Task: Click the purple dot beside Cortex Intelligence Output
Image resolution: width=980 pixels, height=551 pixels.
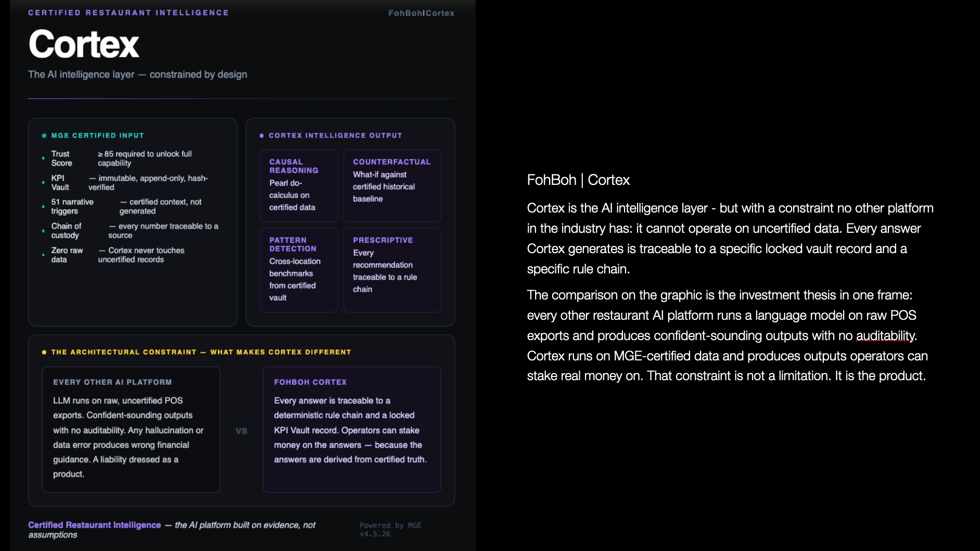Action: [x=262, y=136]
